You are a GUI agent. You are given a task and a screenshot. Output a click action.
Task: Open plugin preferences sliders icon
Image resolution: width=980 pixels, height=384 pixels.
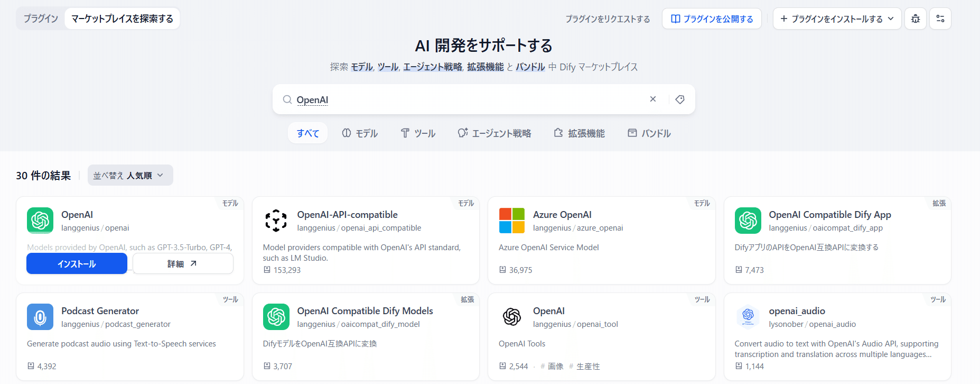tap(940, 19)
